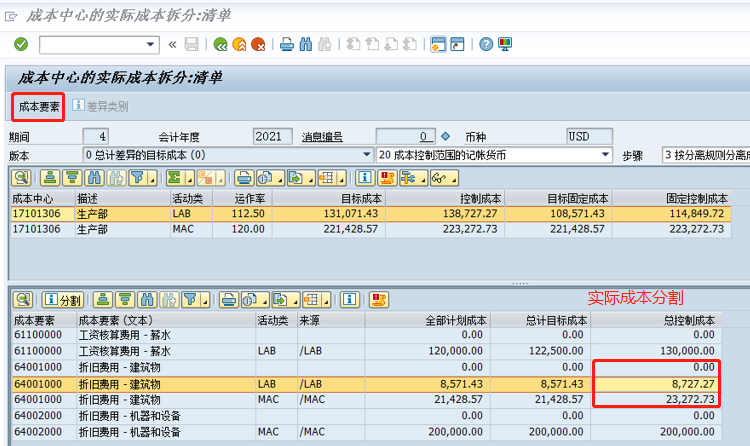Click the Sigma Total icon in upper grid
The image size is (750, 446).
[x=175, y=178]
